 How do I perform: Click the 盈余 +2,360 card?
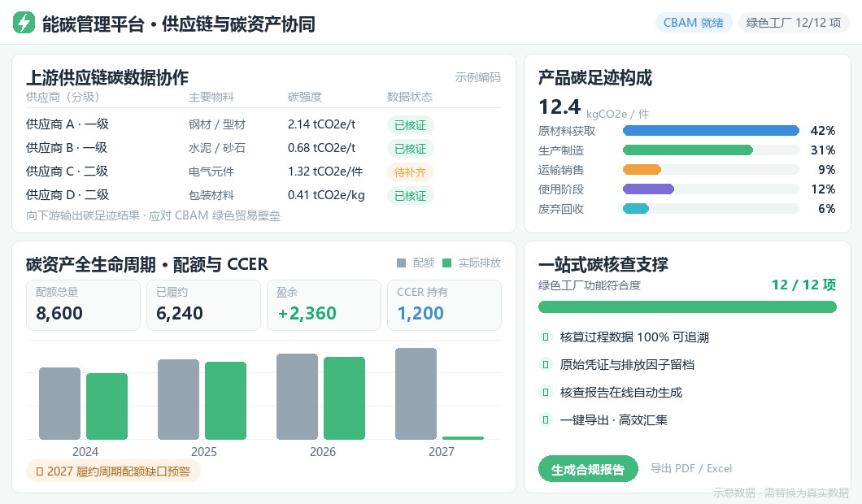[x=324, y=305]
